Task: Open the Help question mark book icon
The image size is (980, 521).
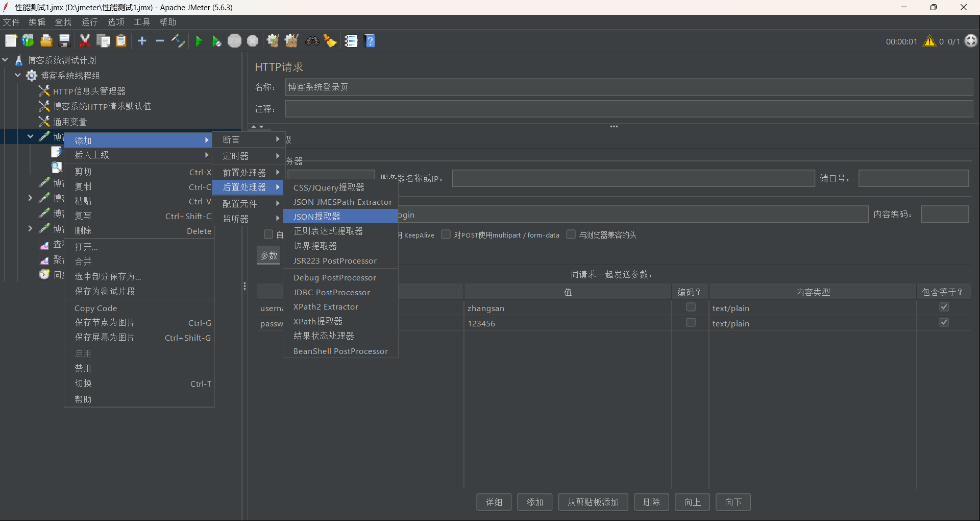Action: (370, 41)
